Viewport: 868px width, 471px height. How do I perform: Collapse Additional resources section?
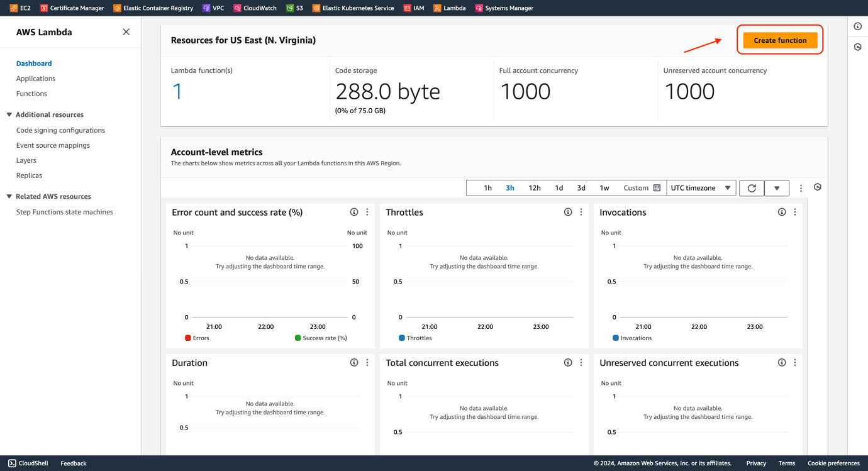(9, 115)
